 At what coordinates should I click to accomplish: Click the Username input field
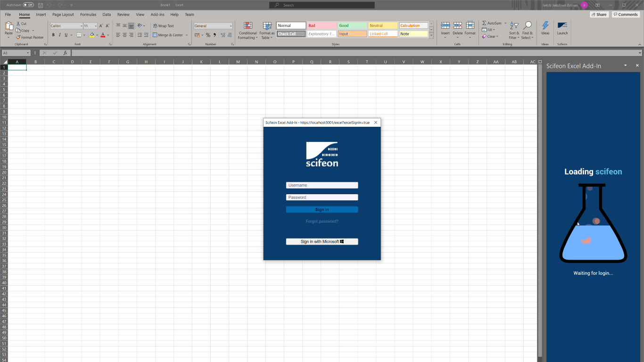(322, 185)
